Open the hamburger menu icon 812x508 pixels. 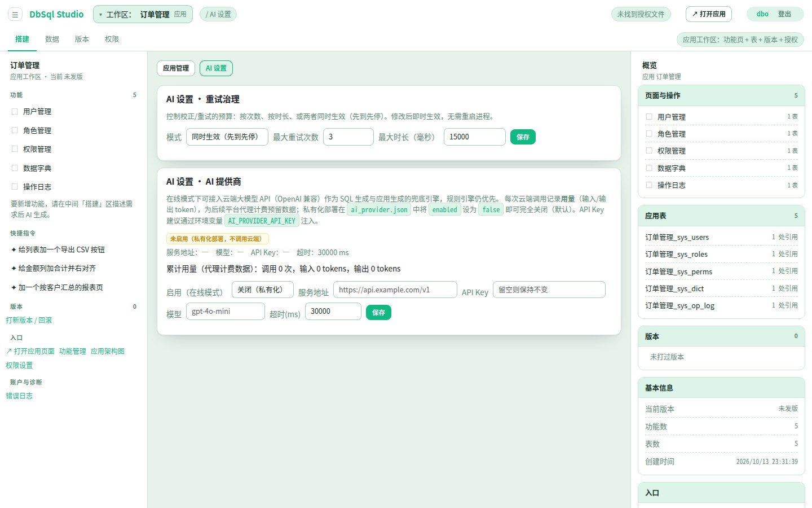pos(15,15)
